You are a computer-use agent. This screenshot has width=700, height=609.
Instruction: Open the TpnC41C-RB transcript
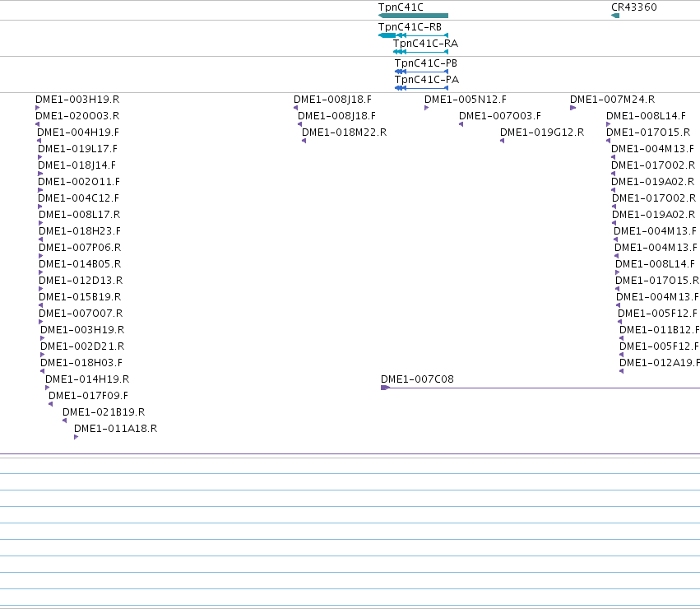point(410,27)
